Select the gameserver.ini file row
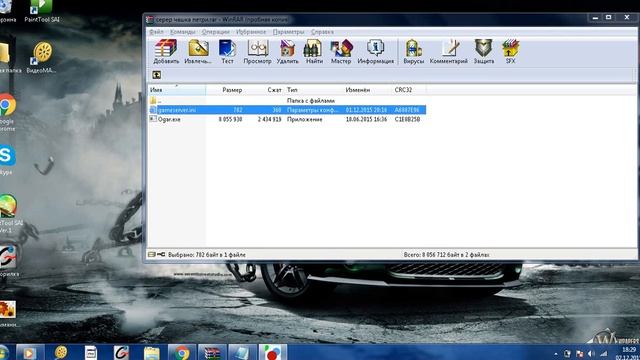 point(287,110)
